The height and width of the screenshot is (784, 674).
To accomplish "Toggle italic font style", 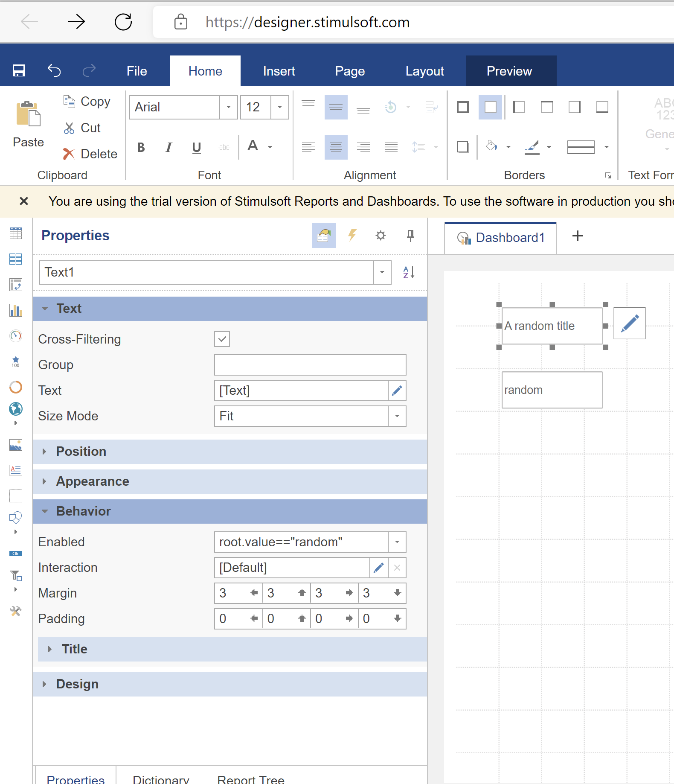I will [168, 147].
